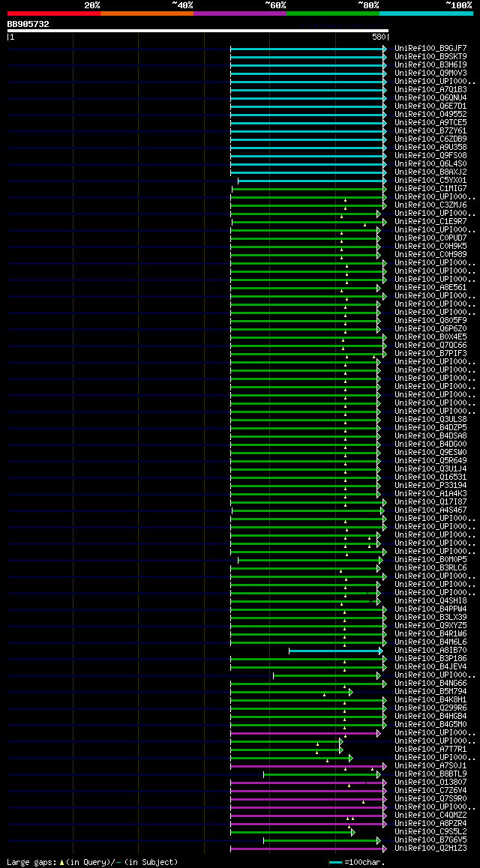This screenshot has height=868, width=480.
Task: Click the purple ~60% identity legend segment
Action: point(240,13)
